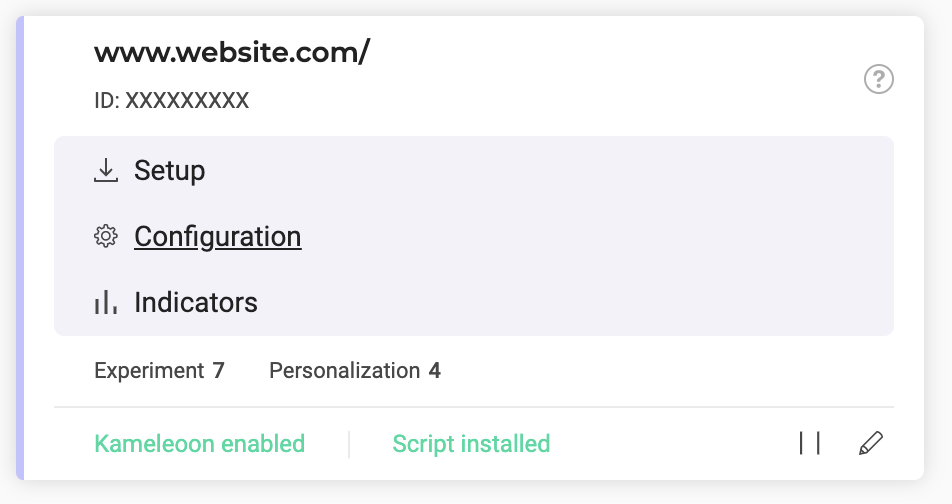
Task: Click the help question mark icon
Action: [879, 79]
